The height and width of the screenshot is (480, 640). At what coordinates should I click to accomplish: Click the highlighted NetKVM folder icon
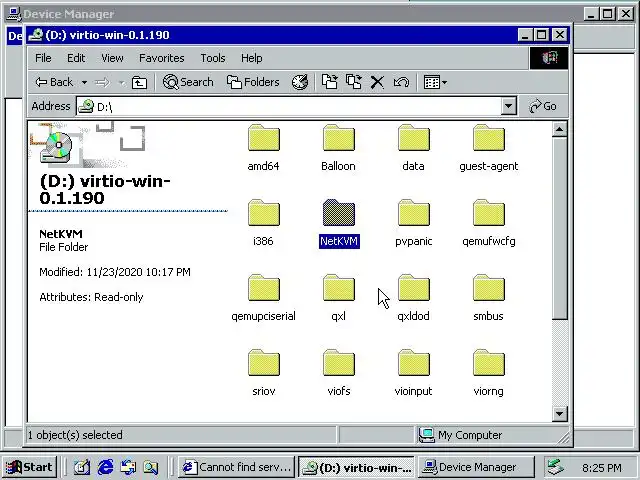tap(339, 213)
